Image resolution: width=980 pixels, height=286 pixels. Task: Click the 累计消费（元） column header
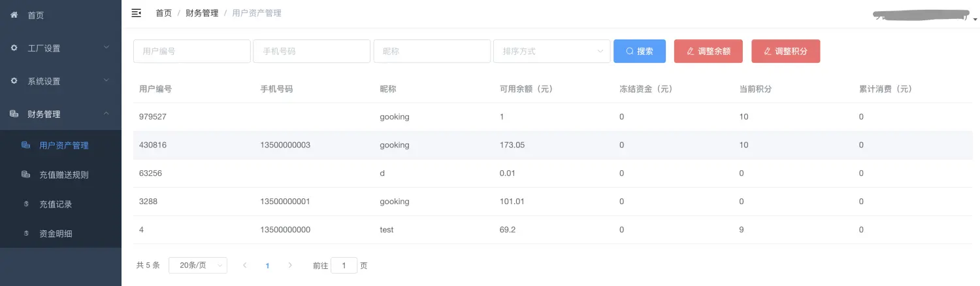tap(886, 89)
